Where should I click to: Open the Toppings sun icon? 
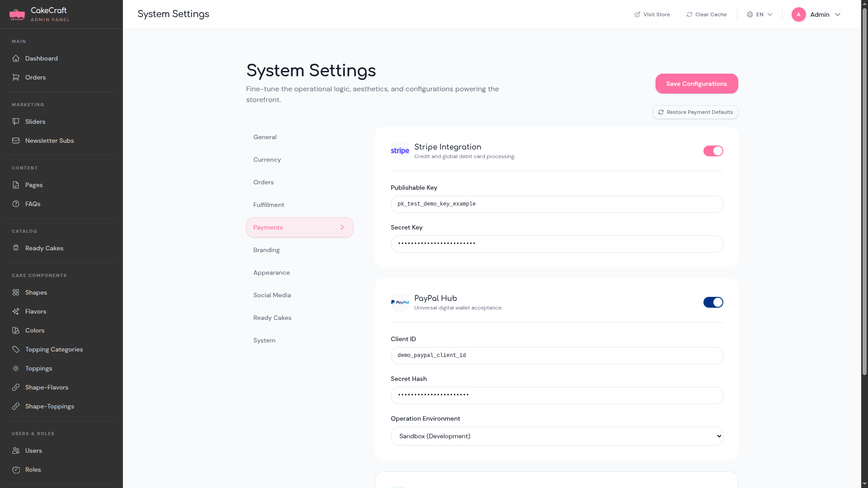tap(16, 368)
